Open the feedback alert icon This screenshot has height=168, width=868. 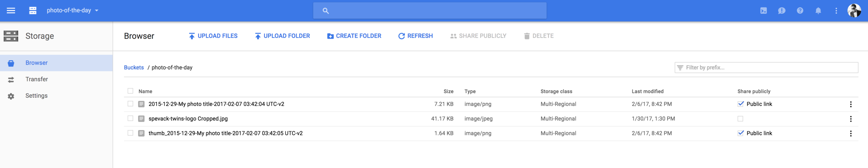pyautogui.click(x=782, y=11)
